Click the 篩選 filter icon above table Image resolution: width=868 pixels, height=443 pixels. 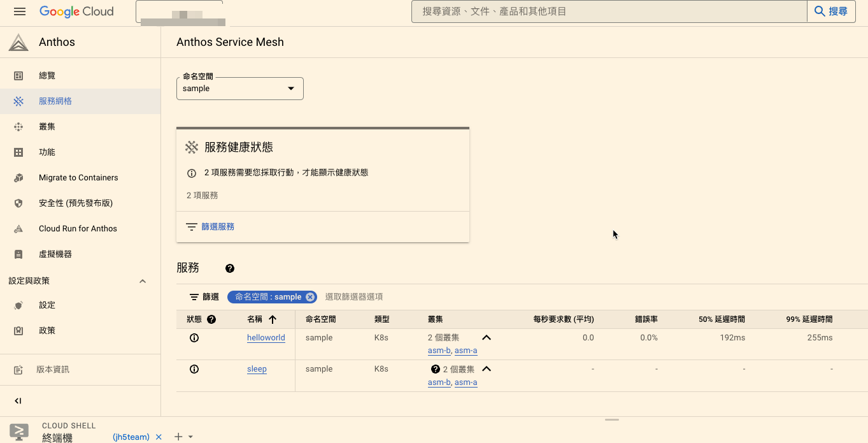pos(194,297)
